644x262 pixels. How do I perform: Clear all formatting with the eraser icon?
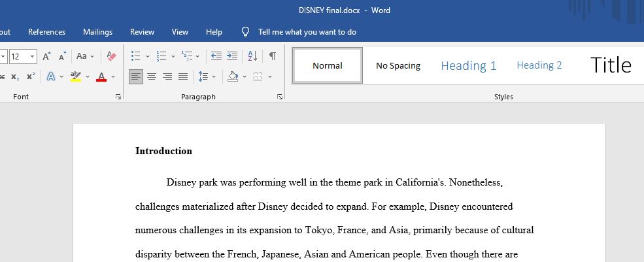tap(111, 56)
